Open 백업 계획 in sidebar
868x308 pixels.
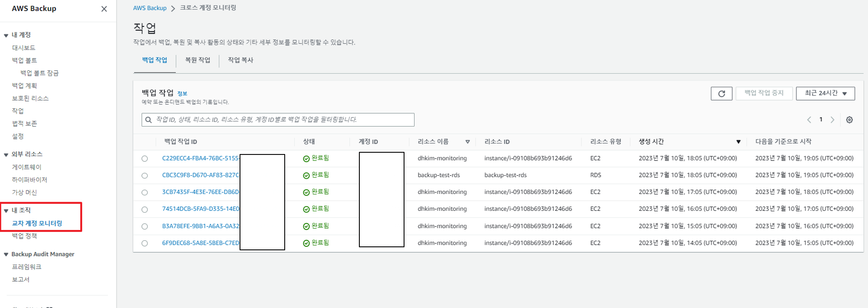tap(24, 85)
